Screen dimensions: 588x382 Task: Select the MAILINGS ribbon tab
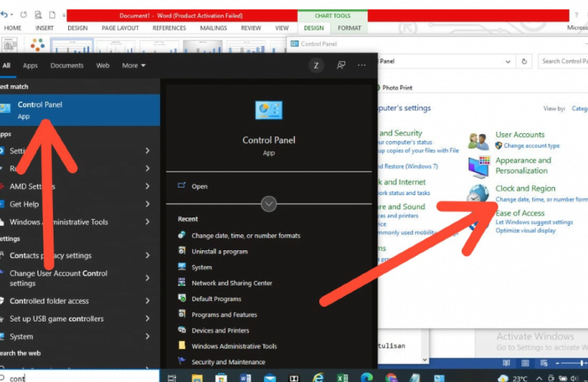(214, 28)
